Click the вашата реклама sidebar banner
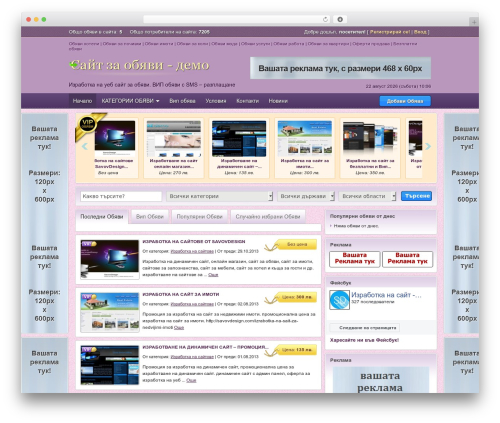 click(x=381, y=380)
